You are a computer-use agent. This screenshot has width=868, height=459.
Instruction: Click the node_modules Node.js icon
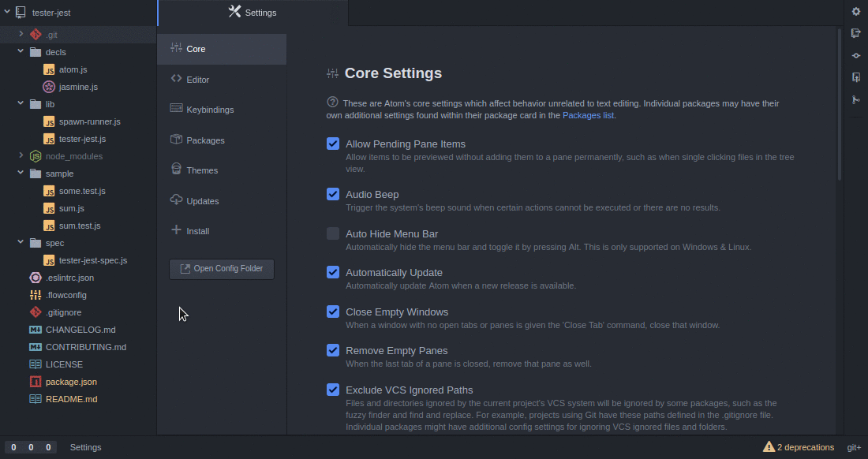pos(36,156)
